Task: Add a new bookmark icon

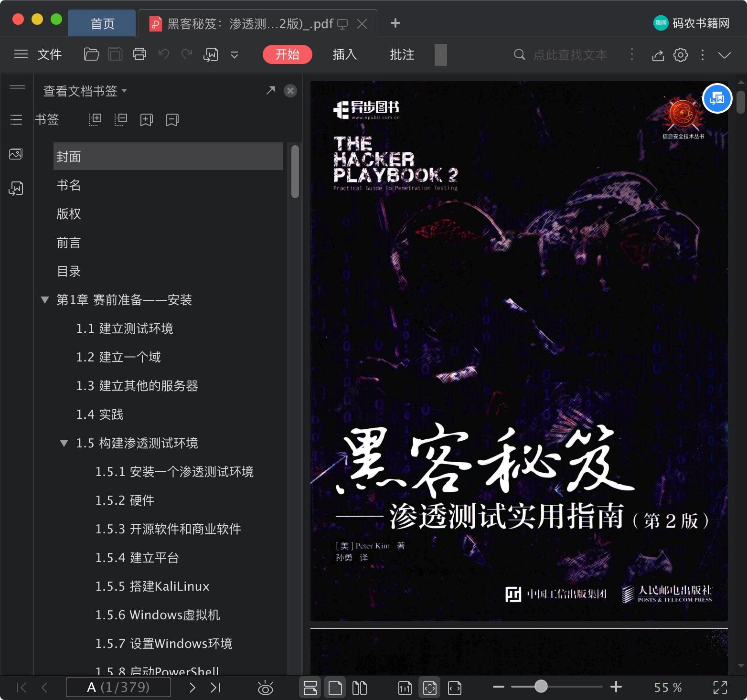Action: click(147, 120)
